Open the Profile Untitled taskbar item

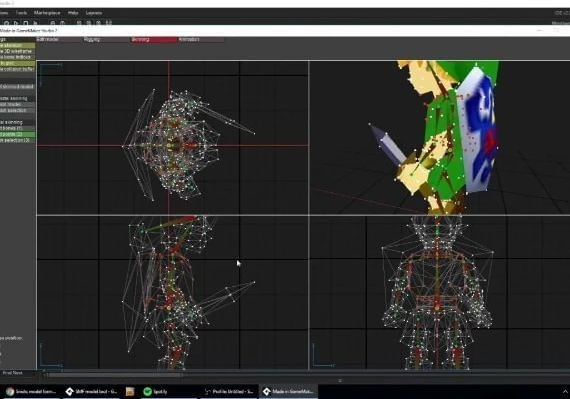229,391
